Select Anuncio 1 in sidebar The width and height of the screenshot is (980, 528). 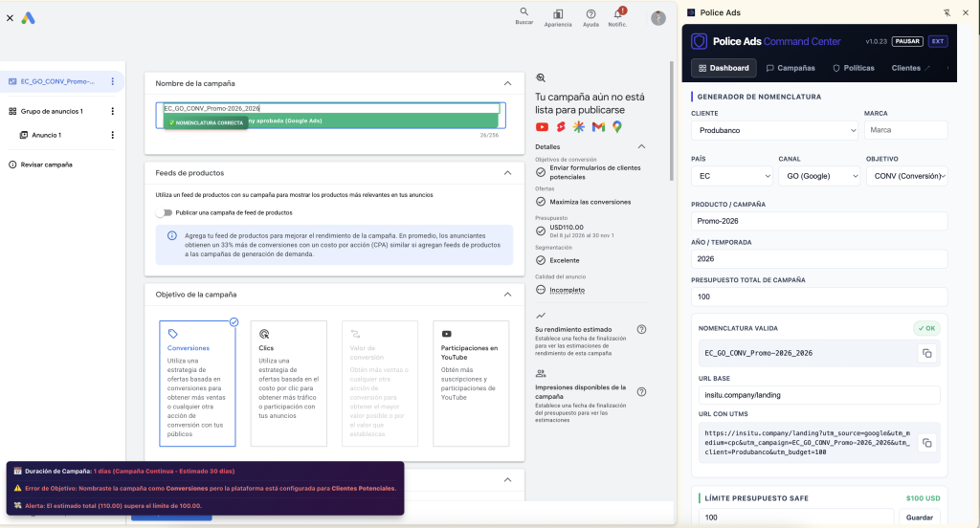(x=47, y=135)
